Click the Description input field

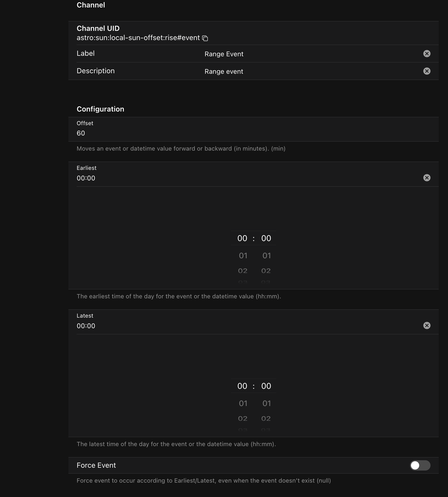pos(309,71)
